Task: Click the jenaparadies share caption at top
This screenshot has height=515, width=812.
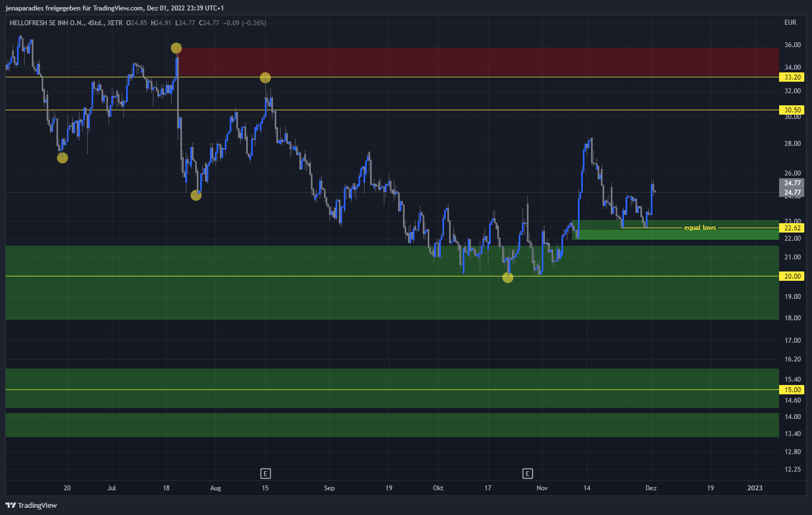Action: [115, 8]
